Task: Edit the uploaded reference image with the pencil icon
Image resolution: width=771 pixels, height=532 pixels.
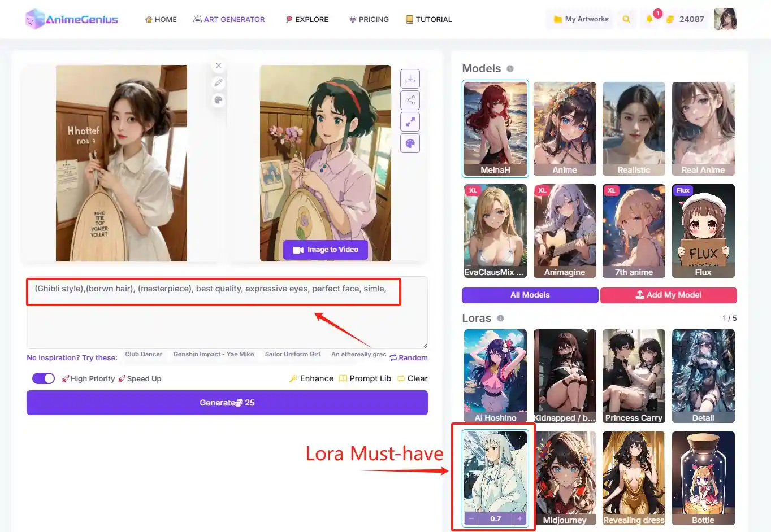Action: click(x=218, y=82)
